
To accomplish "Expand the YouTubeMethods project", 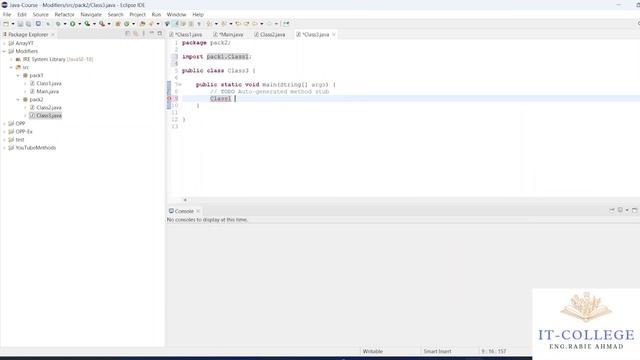I will [x=4, y=148].
